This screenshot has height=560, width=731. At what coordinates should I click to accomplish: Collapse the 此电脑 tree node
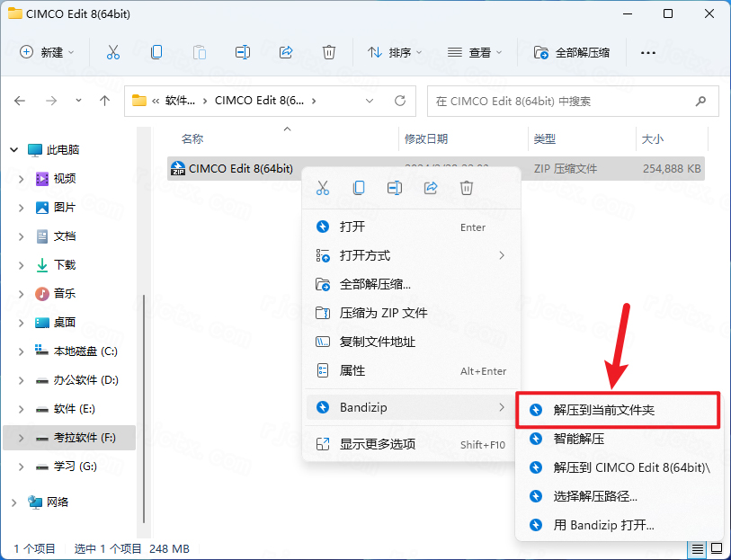14,150
